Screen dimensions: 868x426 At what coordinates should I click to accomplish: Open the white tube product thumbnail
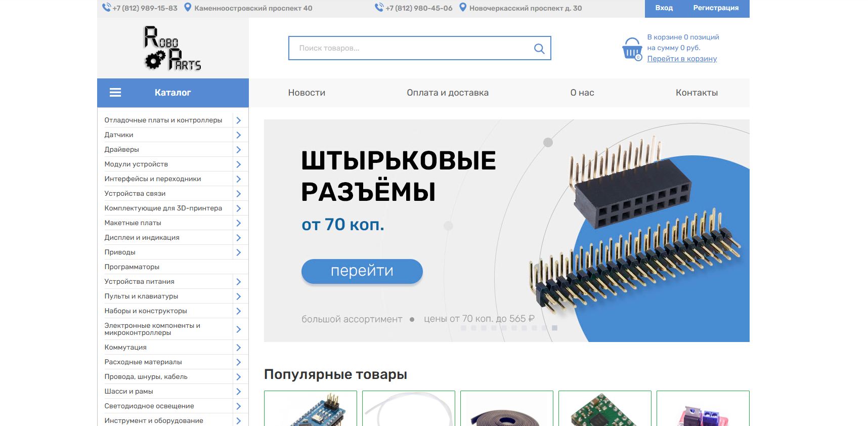coord(409,408)
